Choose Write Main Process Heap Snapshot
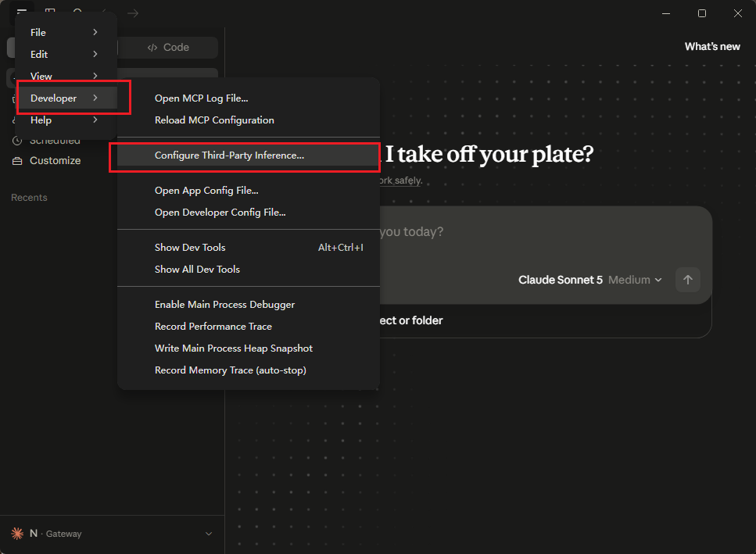 (249, 348)
